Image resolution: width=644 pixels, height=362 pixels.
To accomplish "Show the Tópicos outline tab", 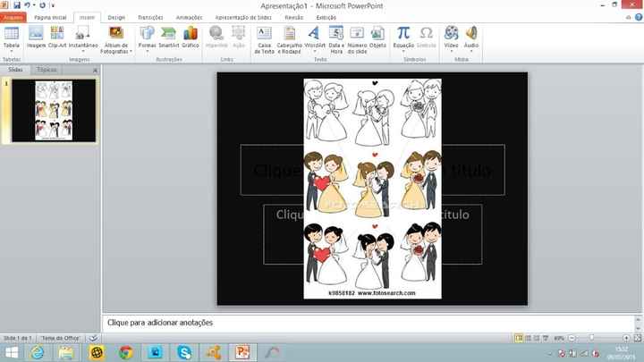I will [46, 70].
